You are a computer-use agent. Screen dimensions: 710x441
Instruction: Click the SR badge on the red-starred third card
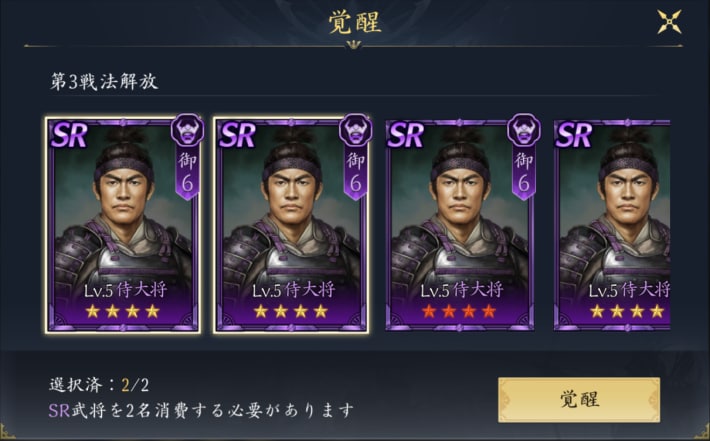(406, 135)
